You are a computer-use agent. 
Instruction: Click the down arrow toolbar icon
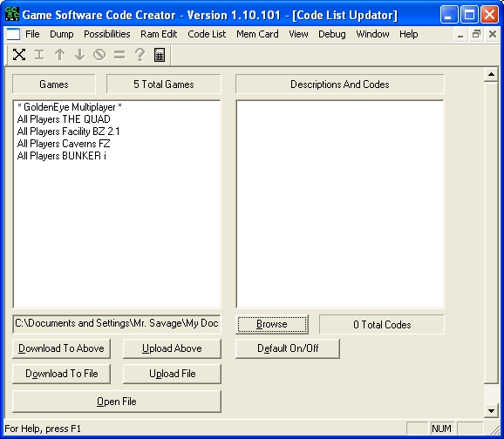79,55
